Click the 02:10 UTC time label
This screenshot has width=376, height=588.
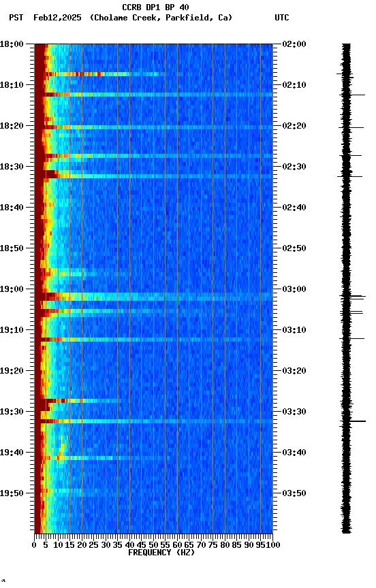294,85
